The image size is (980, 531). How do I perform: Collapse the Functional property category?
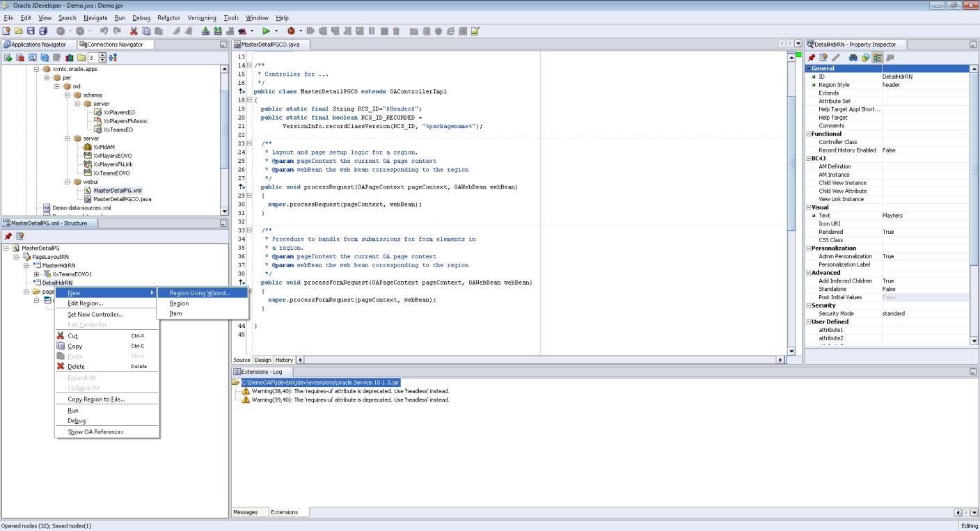tap(809, 134)
